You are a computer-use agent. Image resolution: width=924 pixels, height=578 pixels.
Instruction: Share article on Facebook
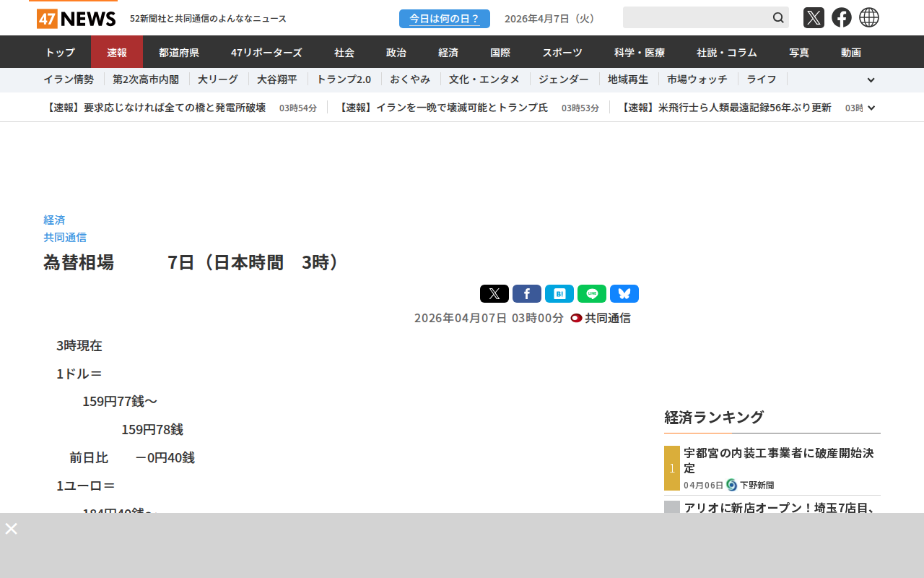pos(526,294)
